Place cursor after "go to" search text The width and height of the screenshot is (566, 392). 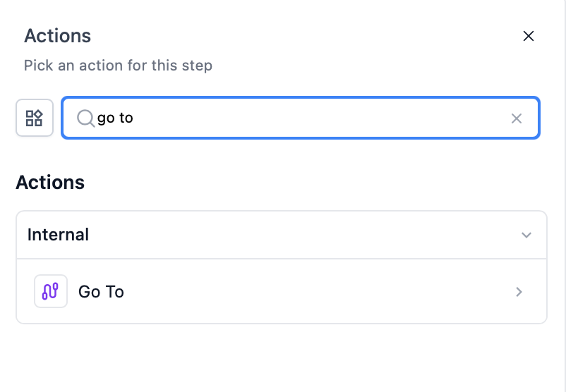tap(134, 118)
